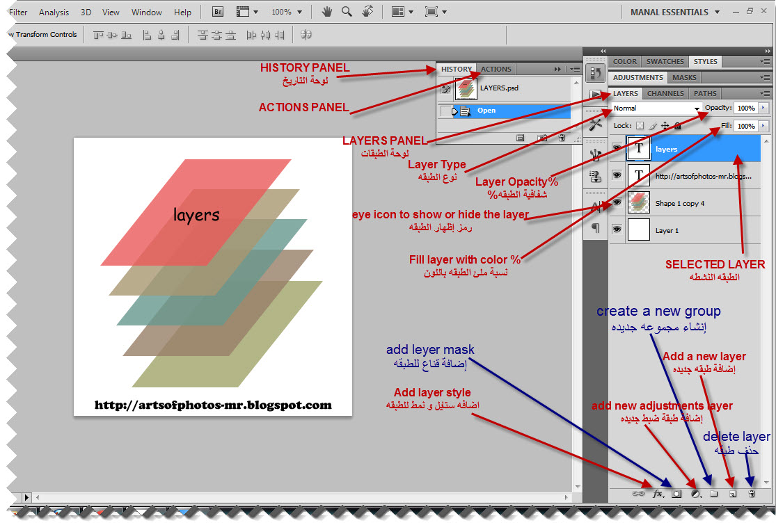Open the Window menu
The width and height of the screenshot is (776, 532).
click(x=146, y=11)
